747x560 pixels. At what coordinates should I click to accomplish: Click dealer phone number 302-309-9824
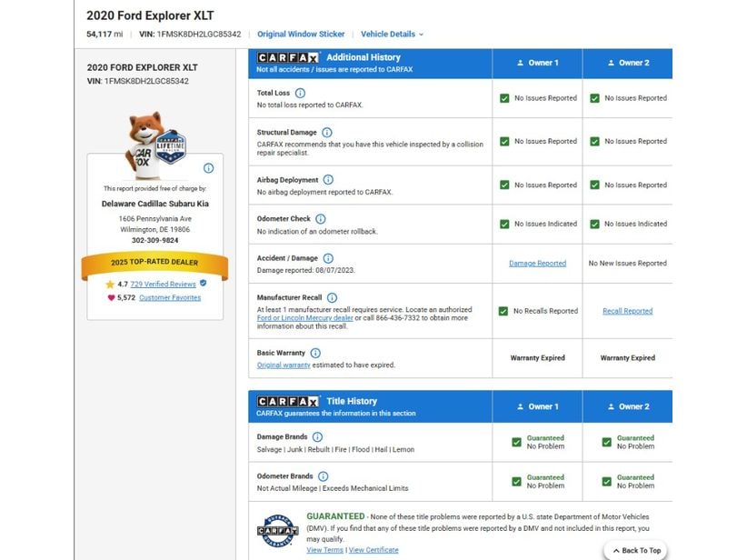(154, 240)
